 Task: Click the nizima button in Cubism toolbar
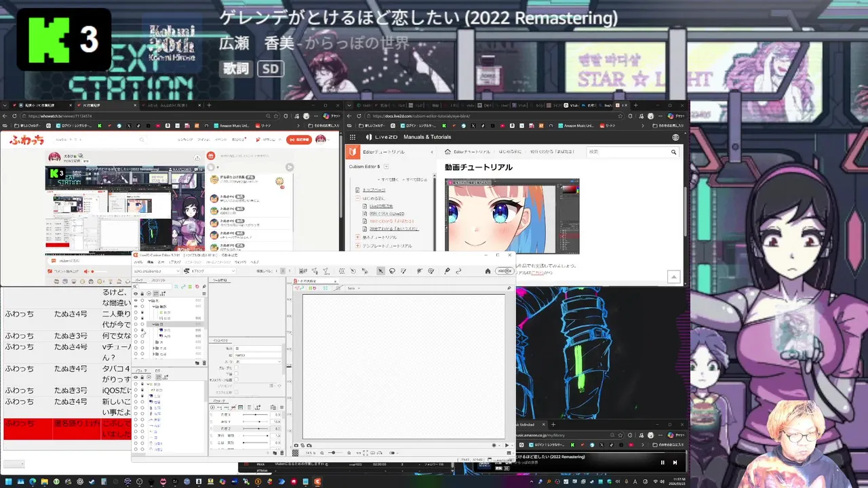coord(505,271)
